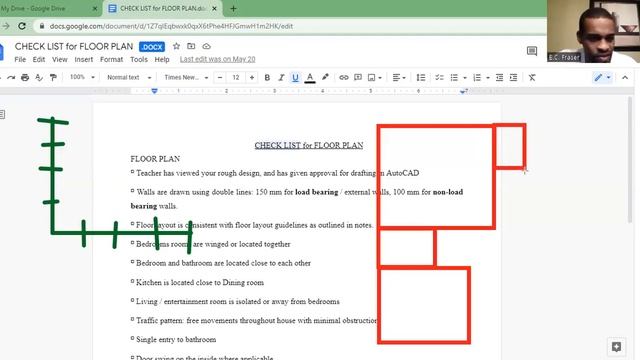Open the View menu
This screenshot has height=360, width=640.
pos(60,60)
